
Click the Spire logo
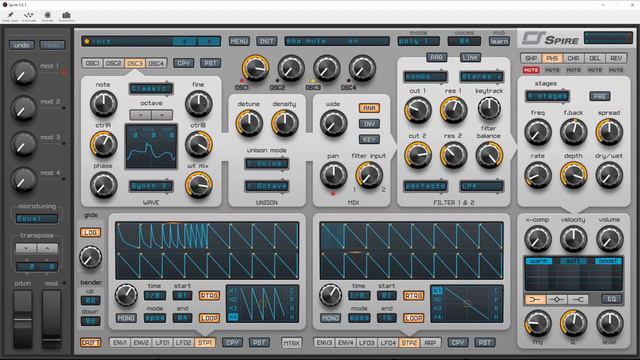[551, 39]
